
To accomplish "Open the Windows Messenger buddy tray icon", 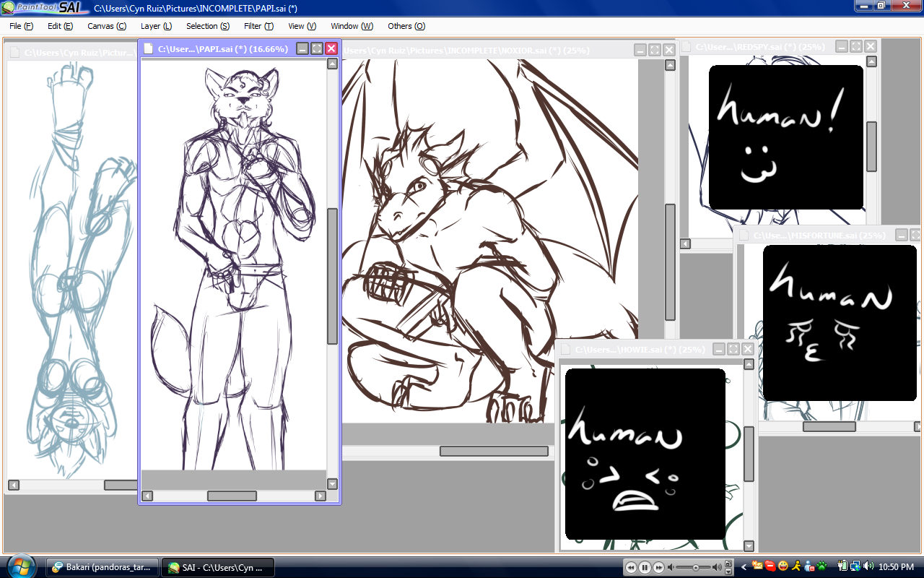I will pyautogui.click(x=809, y=566).
